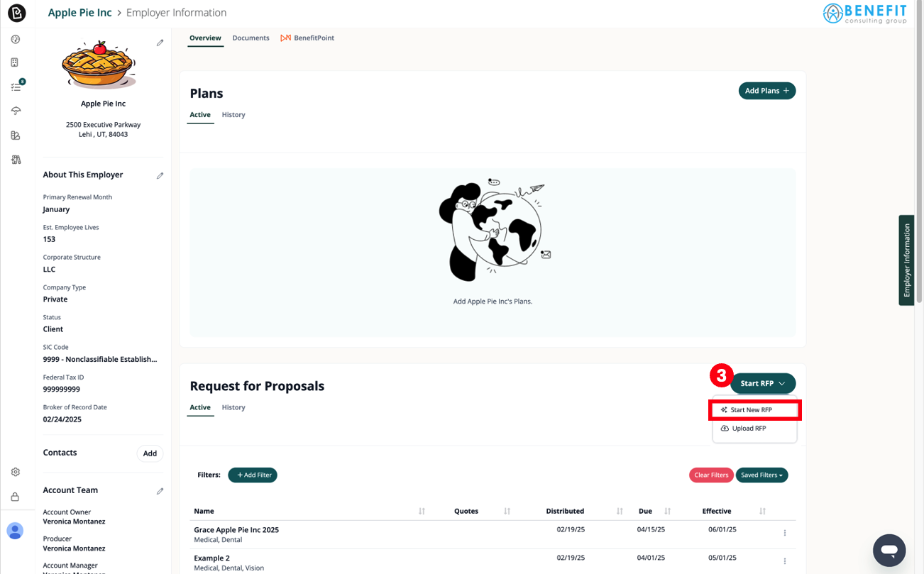Switch to the Documents tab
This screenshot has height=574, width=924.
pos(251,38)
